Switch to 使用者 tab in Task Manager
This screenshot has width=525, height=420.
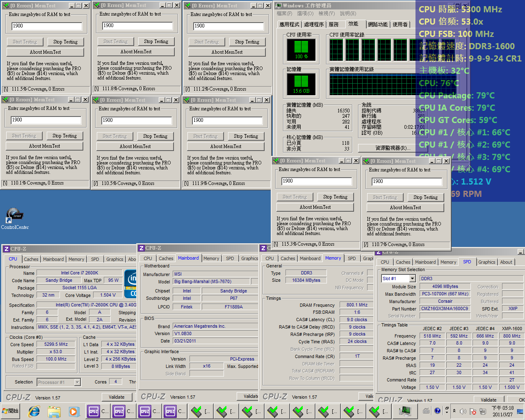400,25
